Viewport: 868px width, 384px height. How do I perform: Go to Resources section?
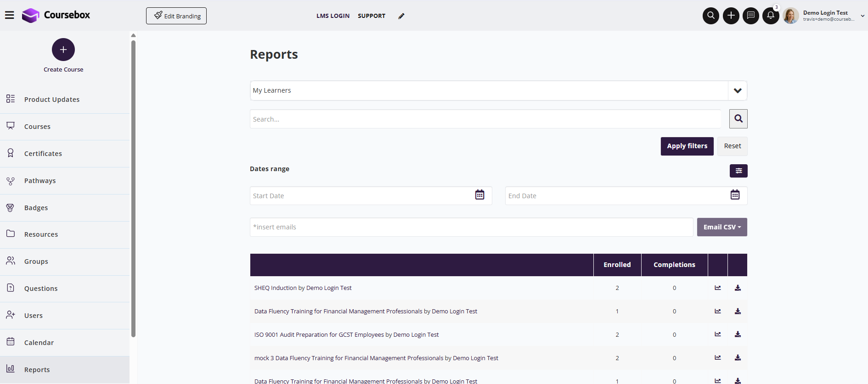tap(65, 234)
